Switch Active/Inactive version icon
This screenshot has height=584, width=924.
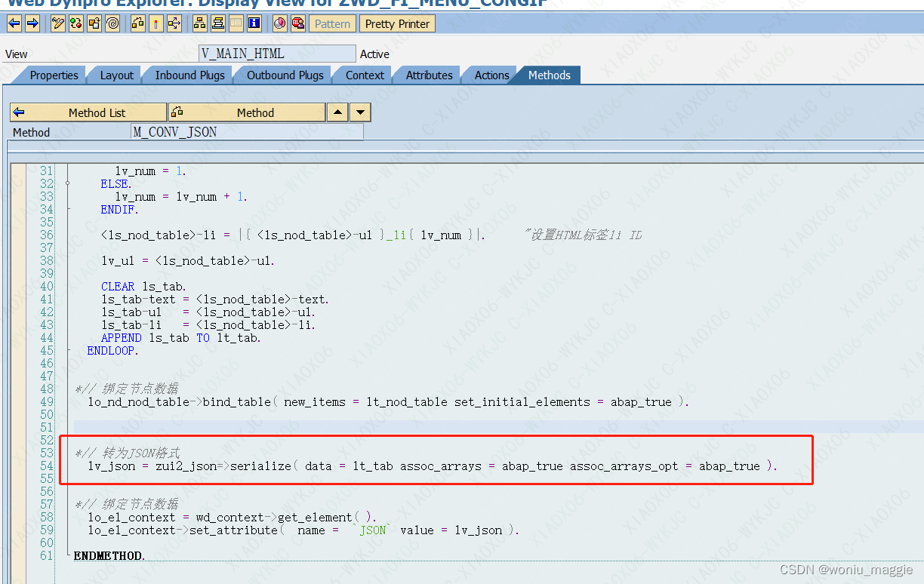(x=76, y=23)
